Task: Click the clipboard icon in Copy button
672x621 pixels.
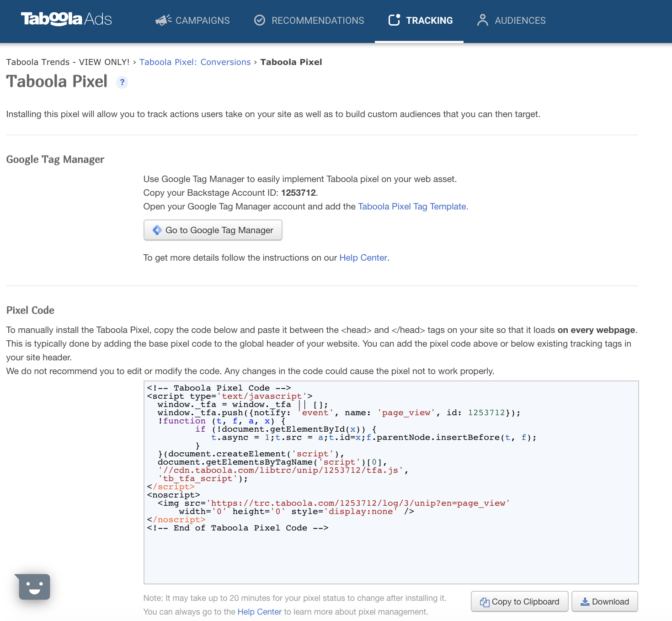Action: tap(485, 602)
